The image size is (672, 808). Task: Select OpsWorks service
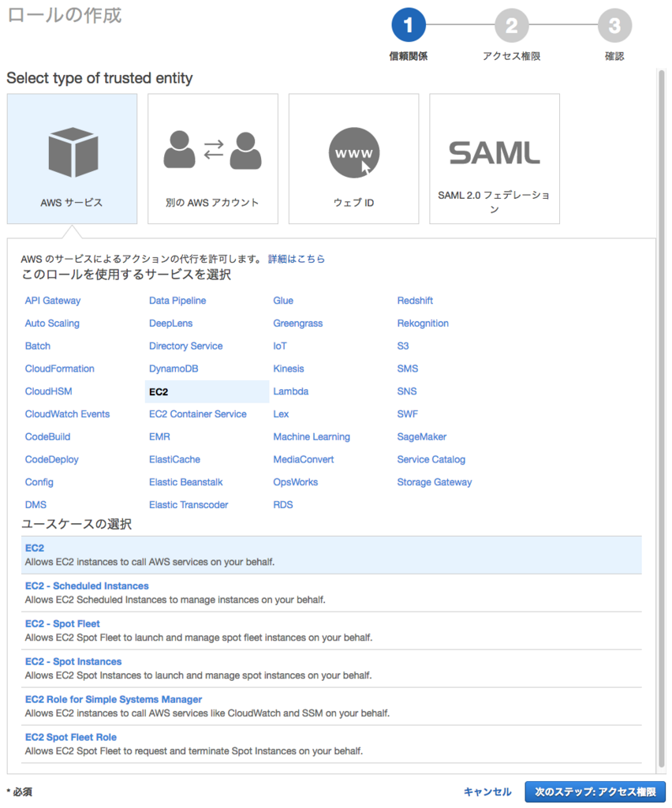coord(296,482)
